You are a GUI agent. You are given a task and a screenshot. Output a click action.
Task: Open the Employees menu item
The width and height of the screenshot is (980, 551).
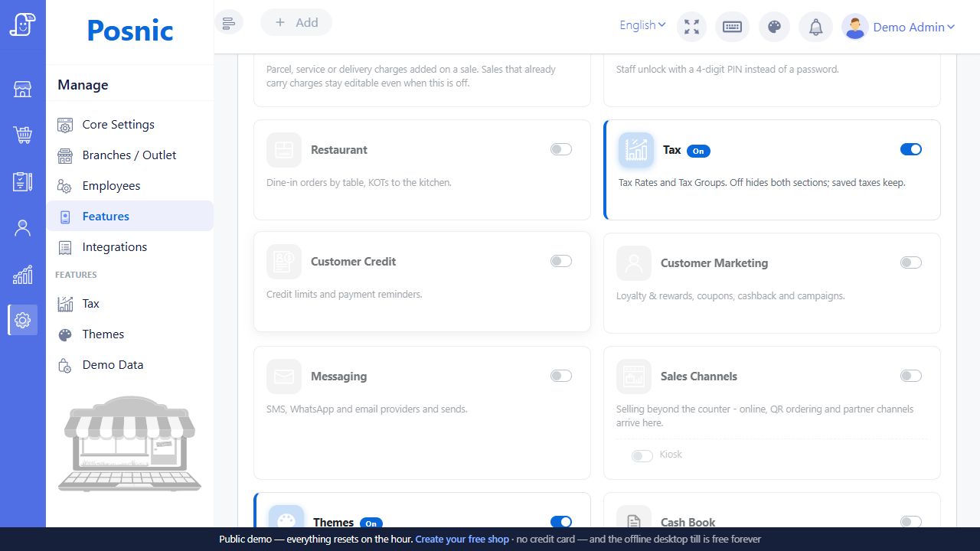pyautogui.click(x=130, y=185)
